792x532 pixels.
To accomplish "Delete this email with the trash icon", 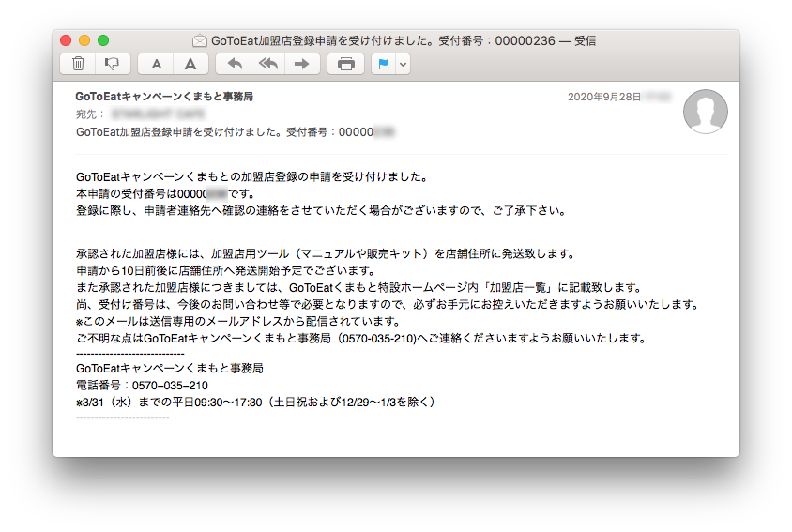I will (x=78, y=64).
